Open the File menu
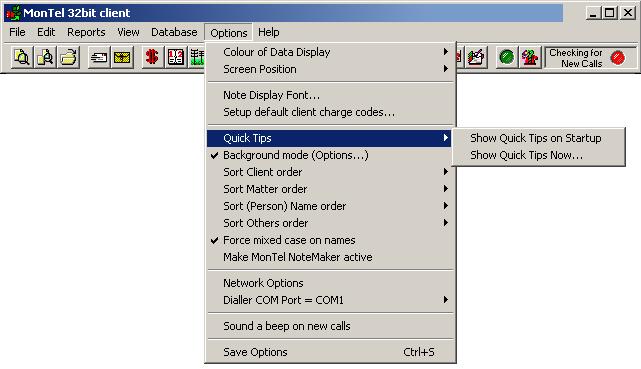 point(17,32)
